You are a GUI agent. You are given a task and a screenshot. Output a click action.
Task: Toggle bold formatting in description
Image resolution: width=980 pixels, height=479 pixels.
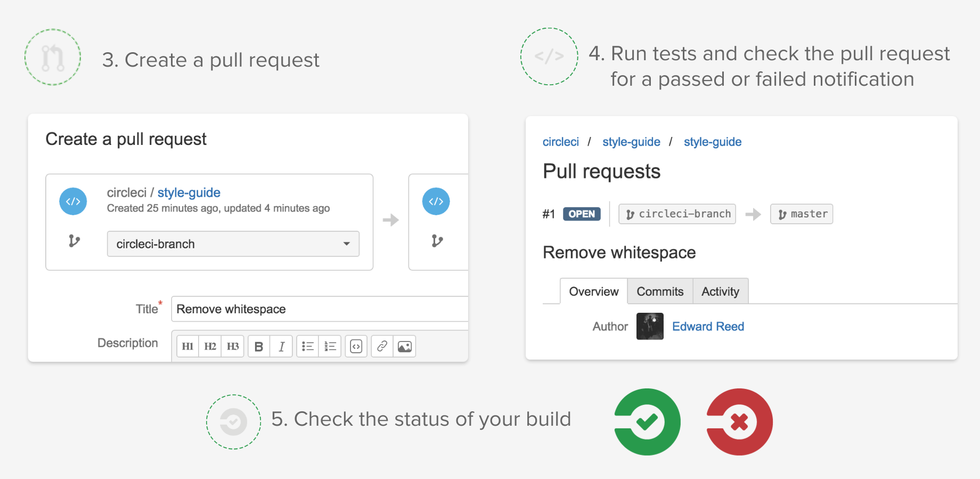pos(259,346)
